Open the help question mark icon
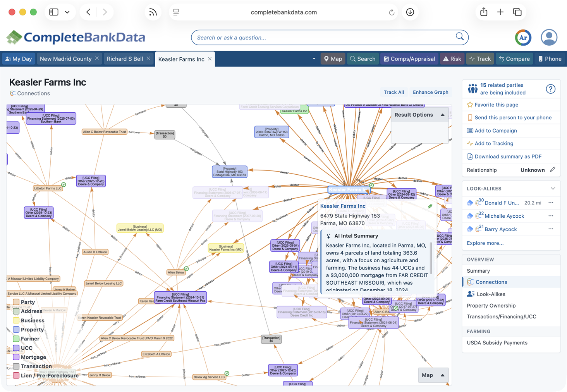The image size is (567, 392). [550, 89]
